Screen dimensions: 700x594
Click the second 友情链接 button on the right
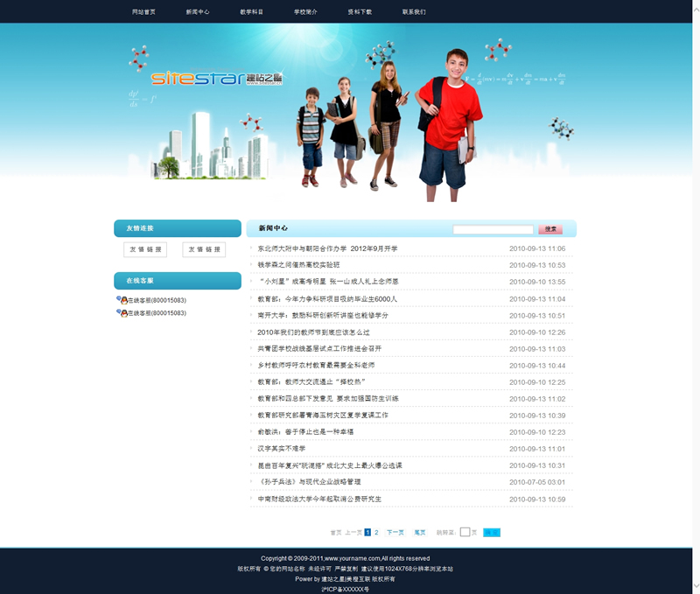[x=204, y=249]
